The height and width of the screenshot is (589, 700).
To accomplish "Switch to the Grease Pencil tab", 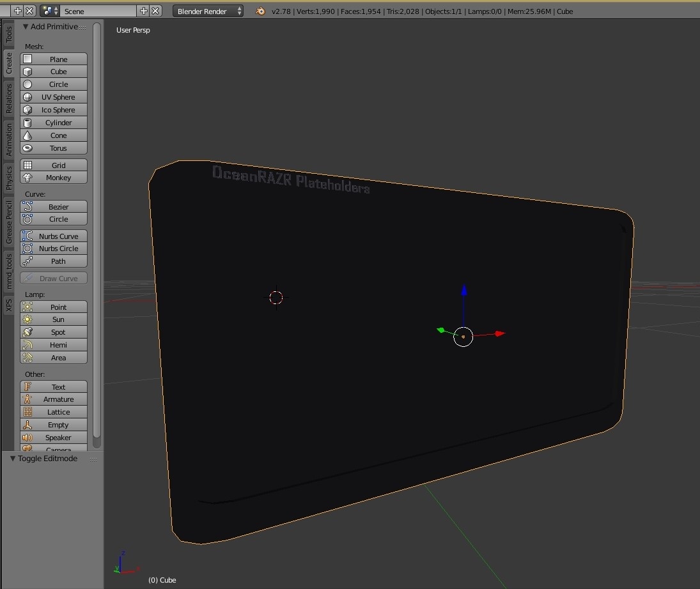I will (9, 222).
